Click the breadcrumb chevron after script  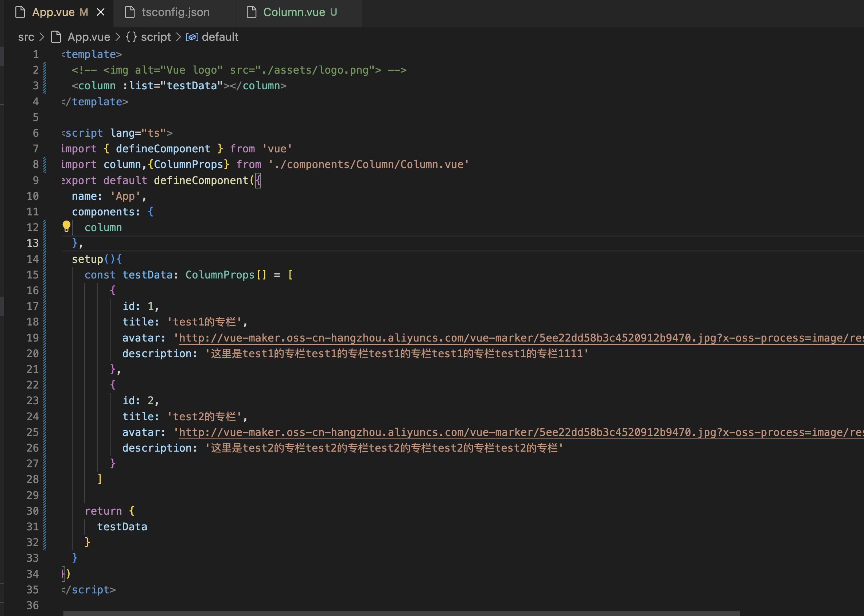[178, 37]
